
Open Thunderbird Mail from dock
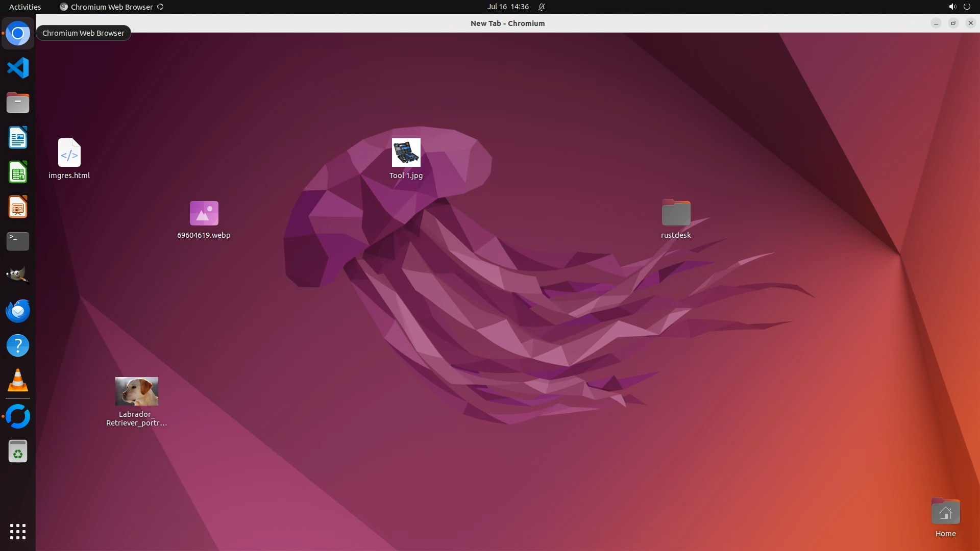[x=18, y=311]
